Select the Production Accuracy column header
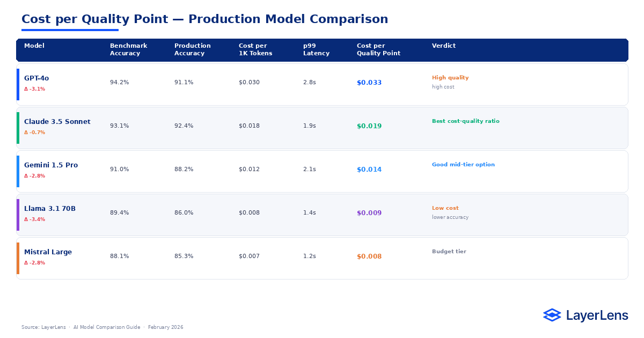Image resolution: width=644 pixels, height=338 pixels. pyautogui.click(x=193, y=49)
